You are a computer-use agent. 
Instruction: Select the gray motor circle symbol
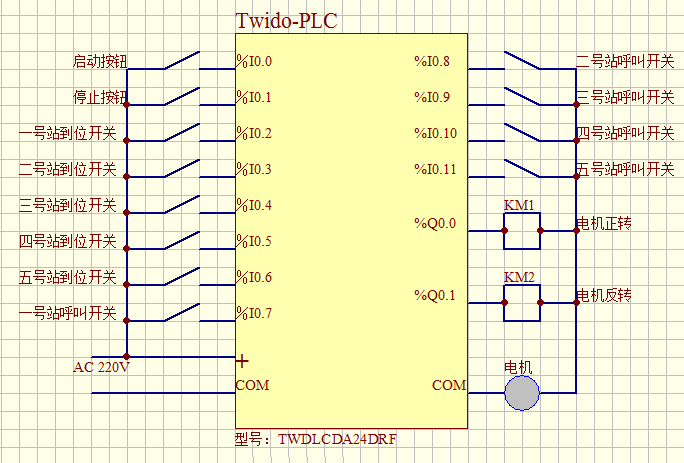(521, 393)
